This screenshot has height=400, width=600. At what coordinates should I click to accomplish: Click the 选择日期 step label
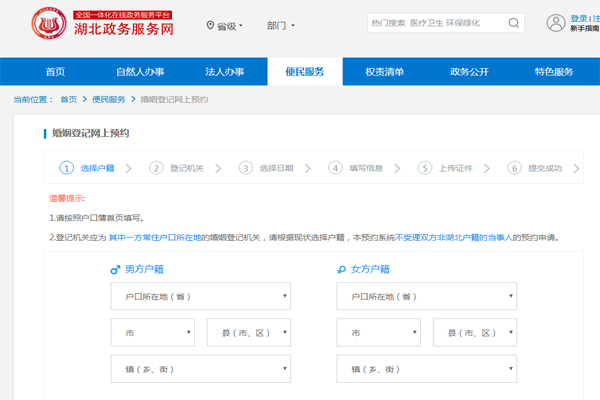[276, 168]
